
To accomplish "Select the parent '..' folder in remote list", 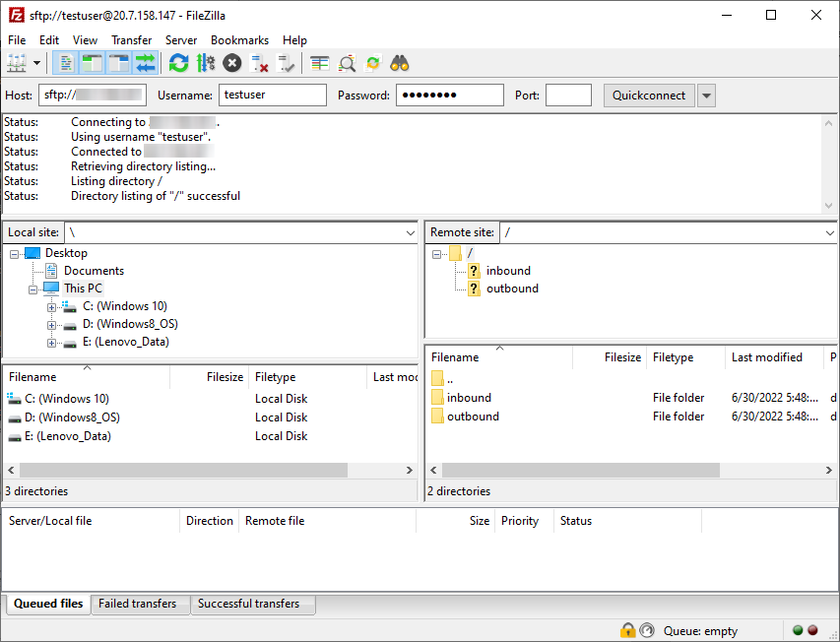I will coord(631,379).
